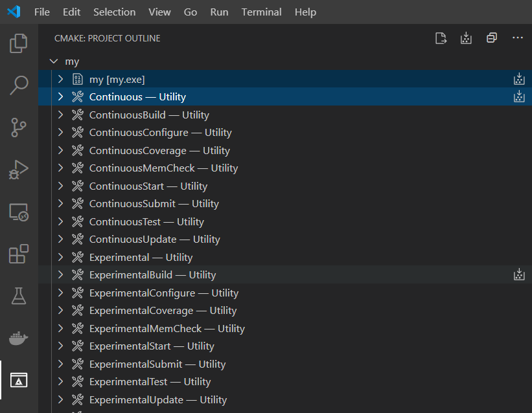This screenshot has height=413, width=532.
Task: Click build all projects icon in header
Action: (x=466, y=38)
